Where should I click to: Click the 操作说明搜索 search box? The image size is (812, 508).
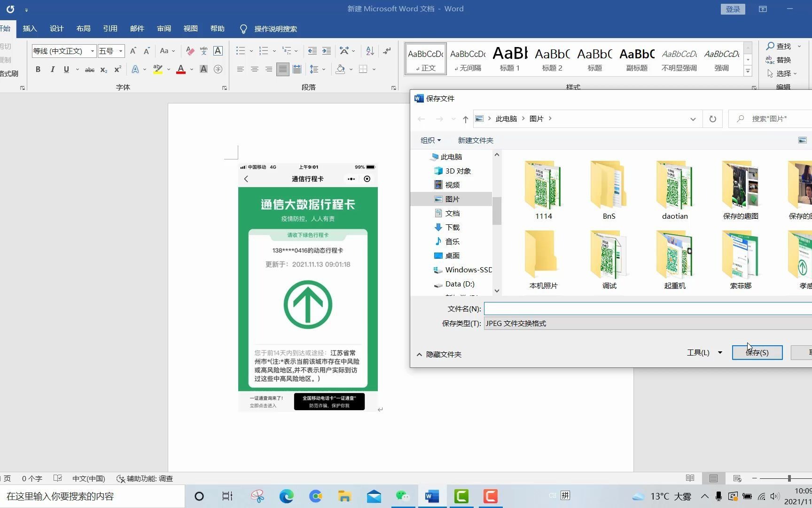(275, 29)
